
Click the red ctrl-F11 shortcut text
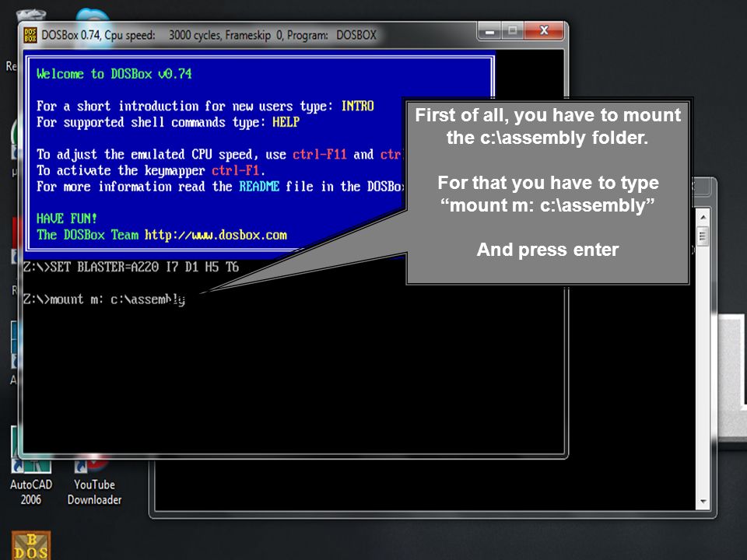point(319,154)
